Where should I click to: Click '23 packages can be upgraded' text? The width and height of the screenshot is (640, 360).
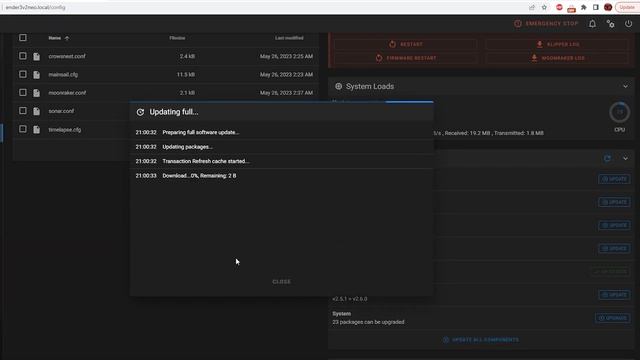[x=368, y=322]
